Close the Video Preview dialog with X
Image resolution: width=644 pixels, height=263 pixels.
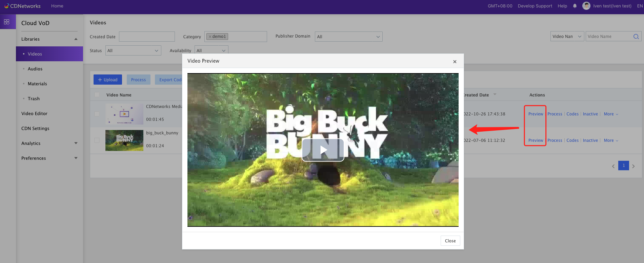(455, 62)
